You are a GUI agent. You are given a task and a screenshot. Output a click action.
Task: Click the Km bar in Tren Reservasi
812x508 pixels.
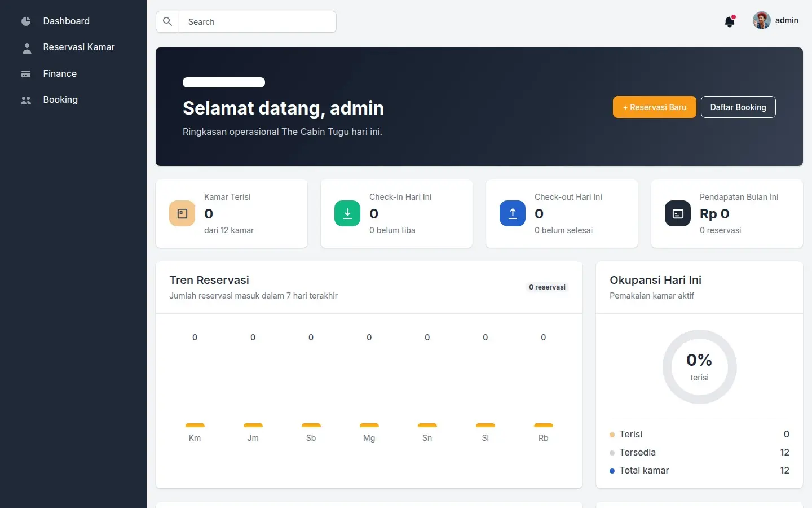(195, 425)
